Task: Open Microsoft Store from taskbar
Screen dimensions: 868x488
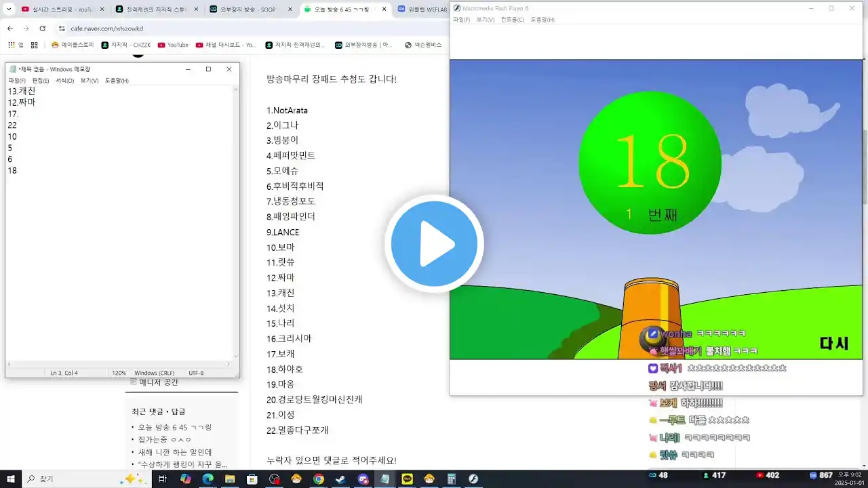Action: [252, 479]
